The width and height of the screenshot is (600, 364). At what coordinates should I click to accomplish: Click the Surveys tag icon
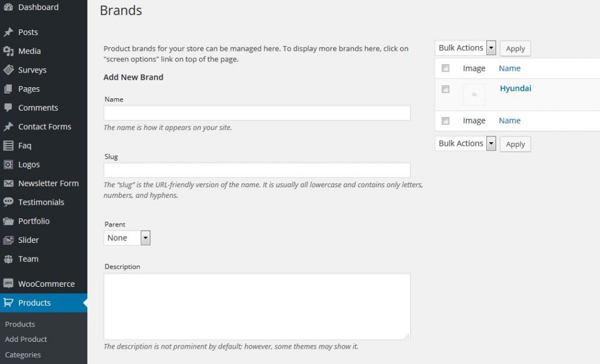pyautogui.click(x=8, y=70)
